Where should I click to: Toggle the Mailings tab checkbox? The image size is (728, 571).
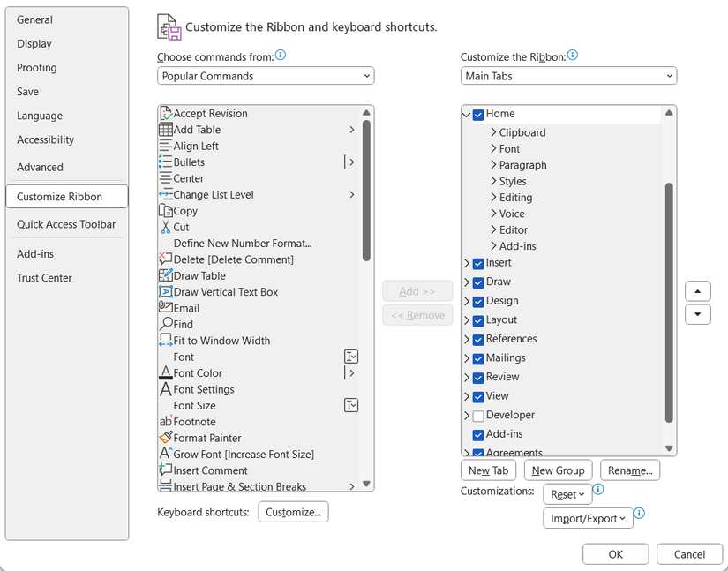(x=476, y=357)
